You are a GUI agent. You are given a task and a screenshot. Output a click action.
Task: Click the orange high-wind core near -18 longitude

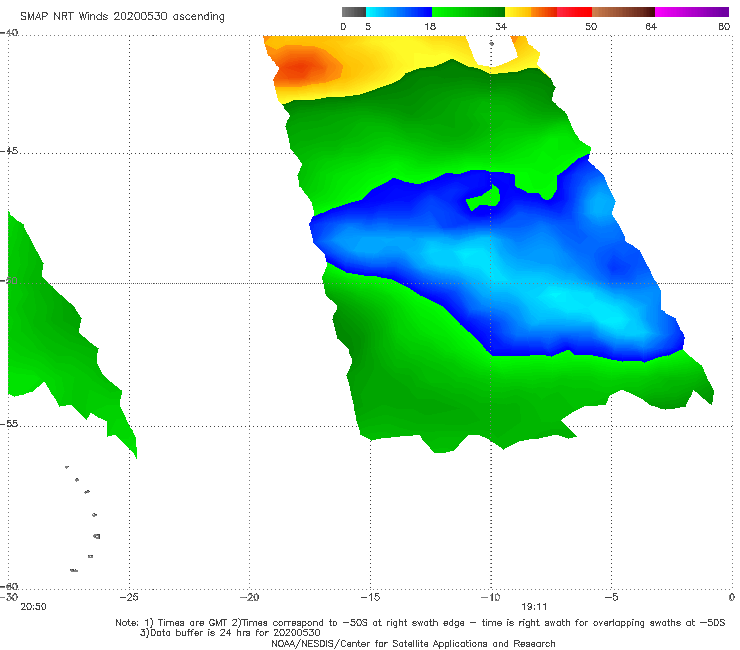click(x=304, y=66)
